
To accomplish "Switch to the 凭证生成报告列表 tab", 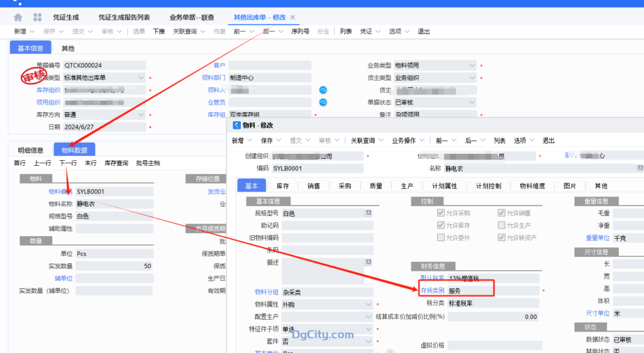I will tap(124, 17).
